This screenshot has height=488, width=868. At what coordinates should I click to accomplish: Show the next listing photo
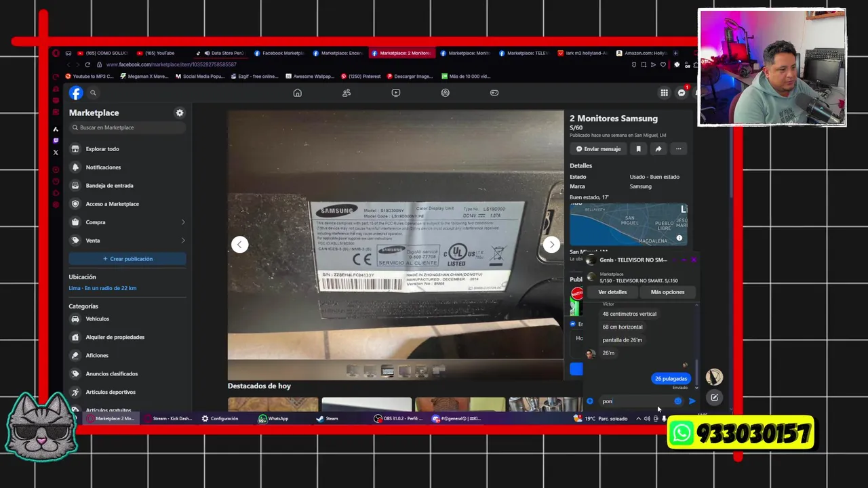pyautogui.click(x=551, y=245)
